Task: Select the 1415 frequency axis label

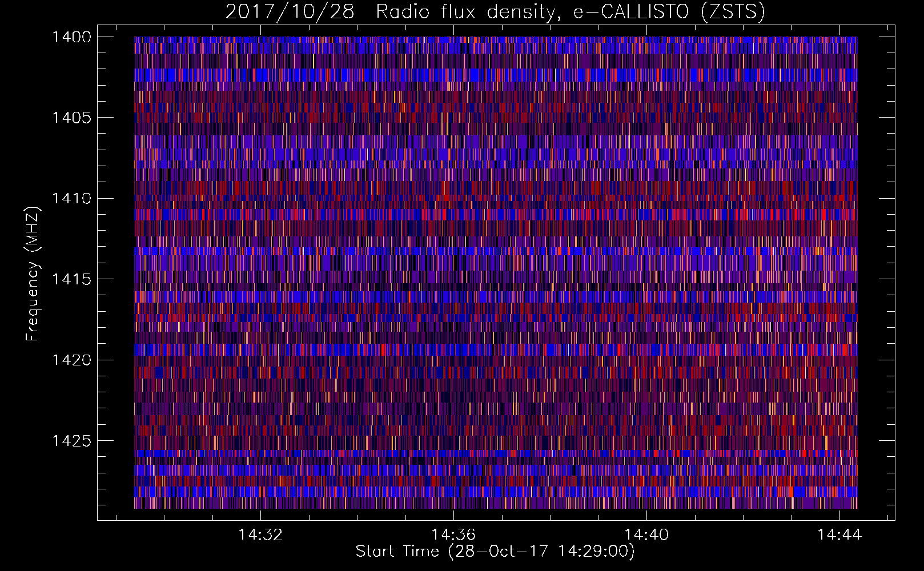Action: [x=71, y=279]
